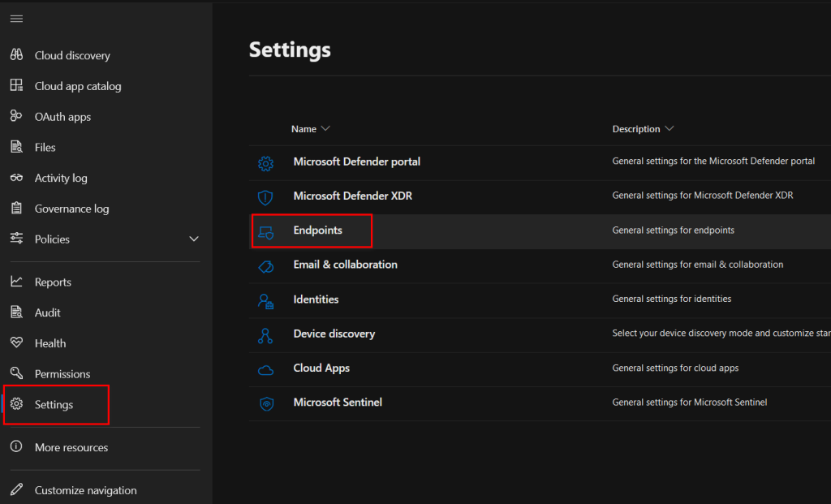
Task: Click the Permissions key icon
Action: pos(16,373)
